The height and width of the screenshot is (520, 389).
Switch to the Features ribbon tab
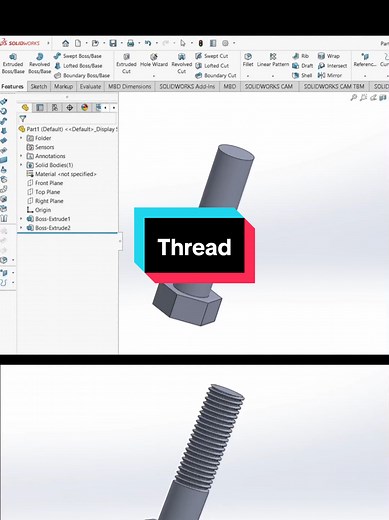coord(12,86)
